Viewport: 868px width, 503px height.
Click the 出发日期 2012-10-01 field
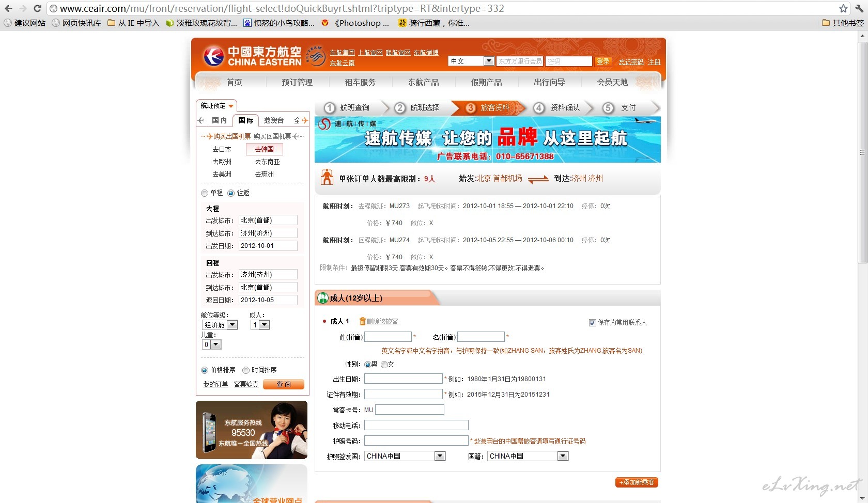point(268,246)
